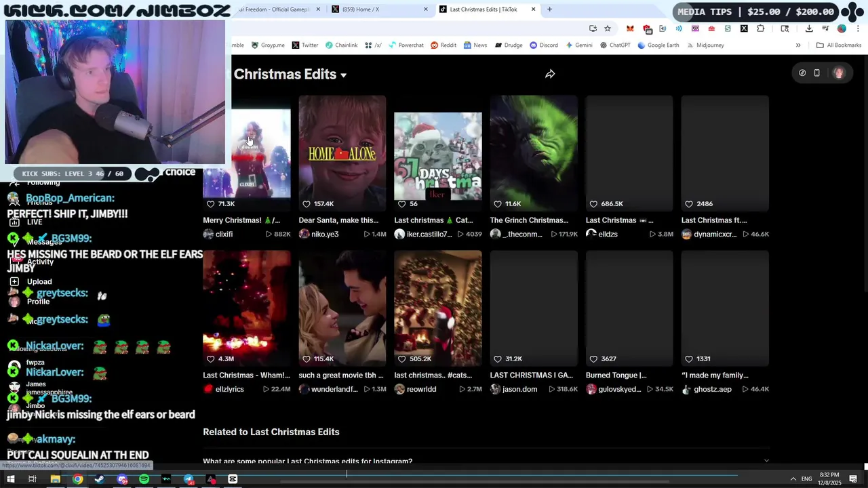The height and width of the screenshot is (488, 868).
Task: Like the video with 4.3M likes
Action: click(x=211, y=359)
